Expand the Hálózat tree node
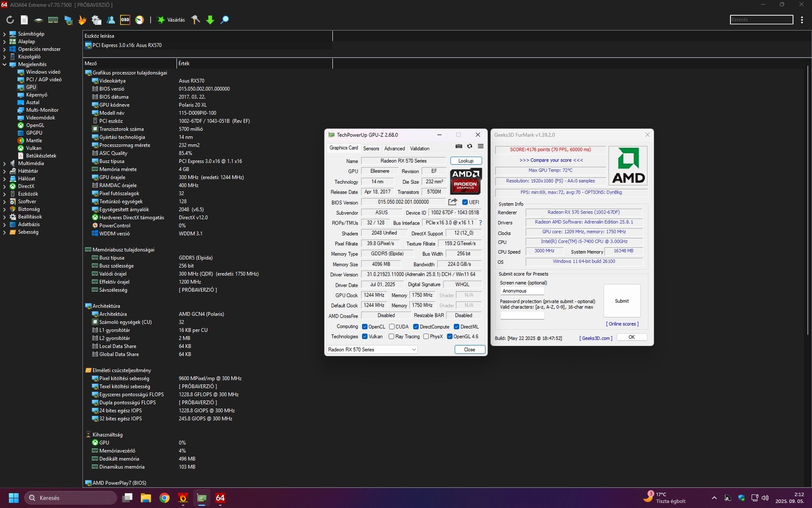Viewport: 812px width, 508px height. click(x=4, y=178)
